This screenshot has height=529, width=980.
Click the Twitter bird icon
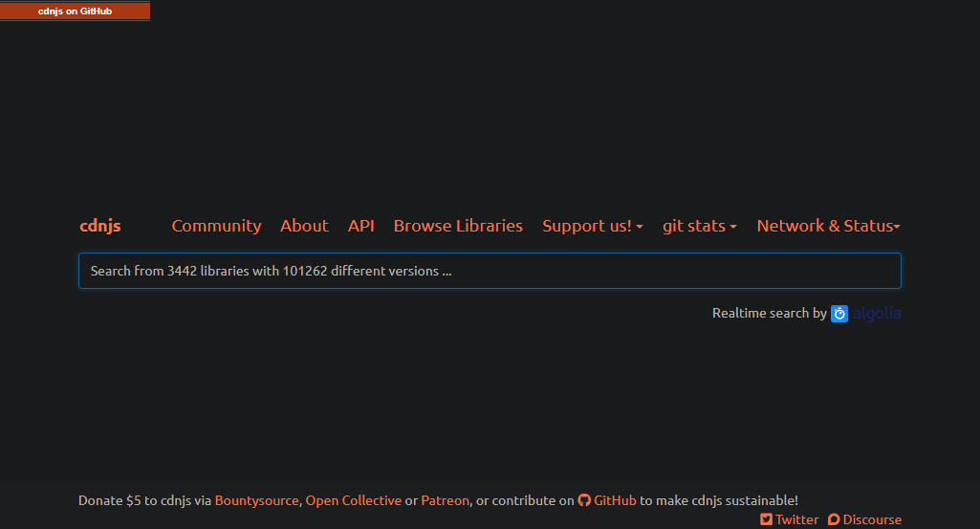click(766, 519)
